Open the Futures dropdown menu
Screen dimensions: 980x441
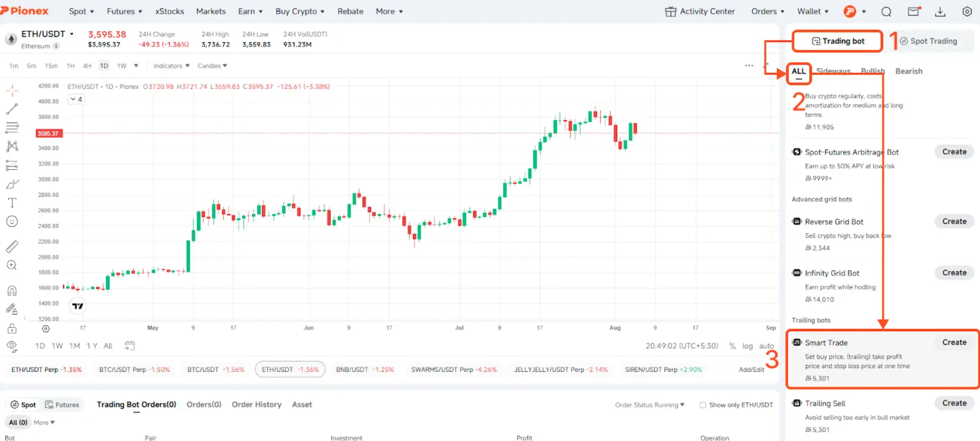click(124, 11)
